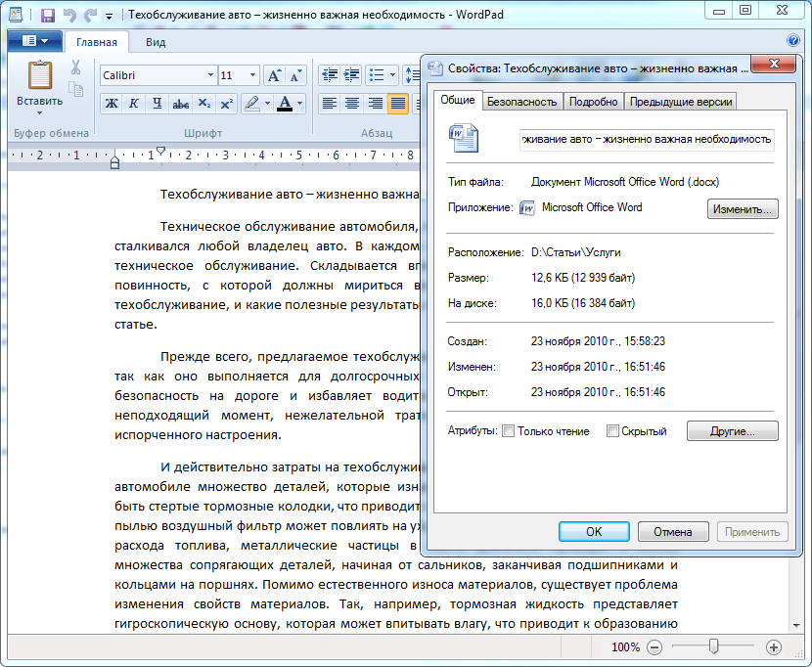Adjust the zoom slider handle
This screenshot has height=667, width=812.
pyautogui.click(x=714, y=646)
